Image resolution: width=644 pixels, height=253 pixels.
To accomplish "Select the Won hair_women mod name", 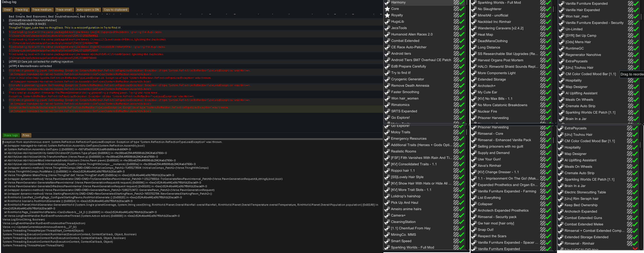I will click(405, 98).
